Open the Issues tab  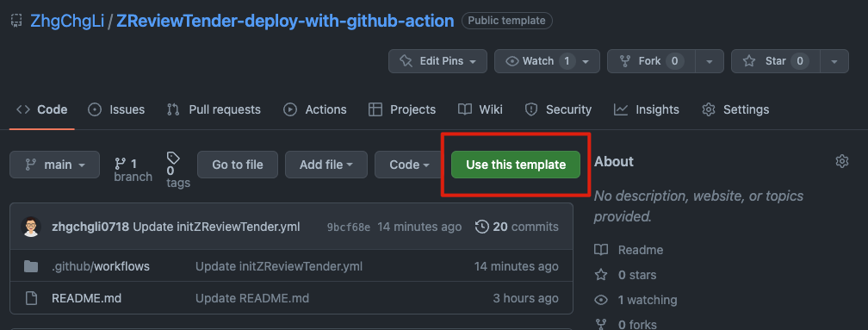[116, 109]
